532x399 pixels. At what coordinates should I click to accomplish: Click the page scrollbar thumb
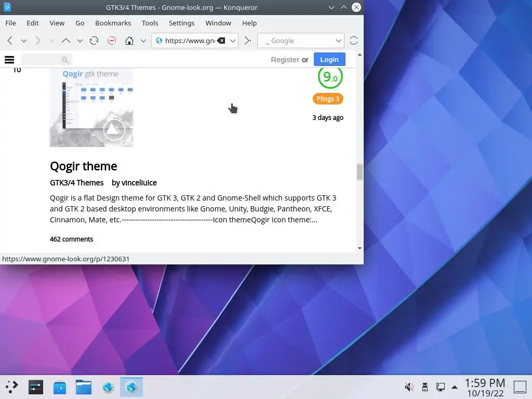360,171
